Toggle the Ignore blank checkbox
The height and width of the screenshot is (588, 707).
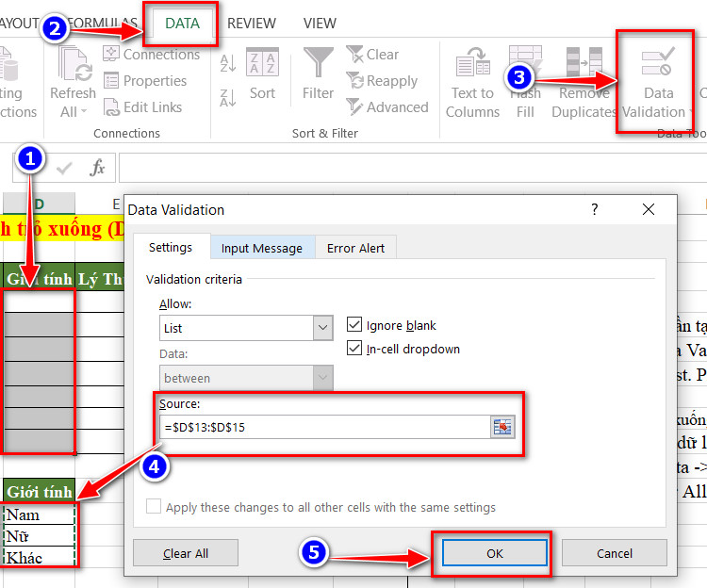click(354, 324)
